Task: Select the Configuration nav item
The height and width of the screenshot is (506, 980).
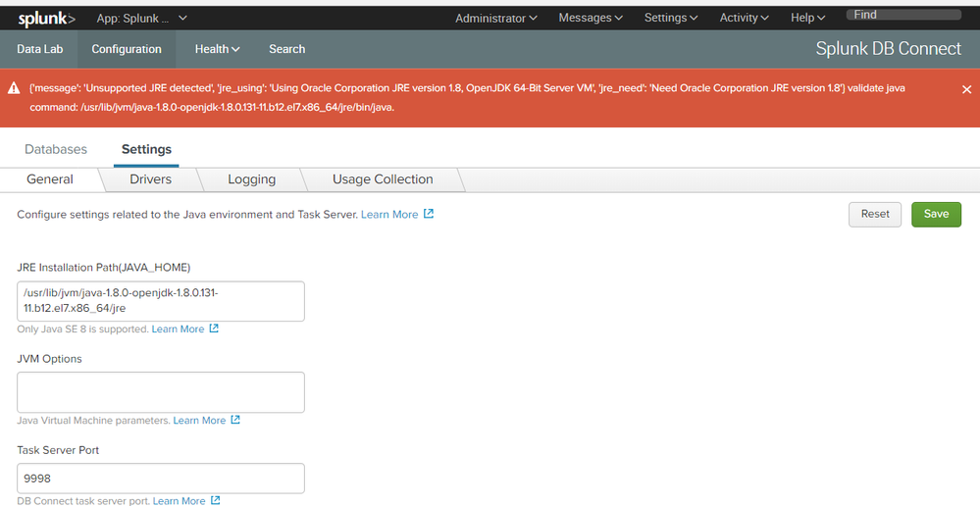Action: point(127,49)
